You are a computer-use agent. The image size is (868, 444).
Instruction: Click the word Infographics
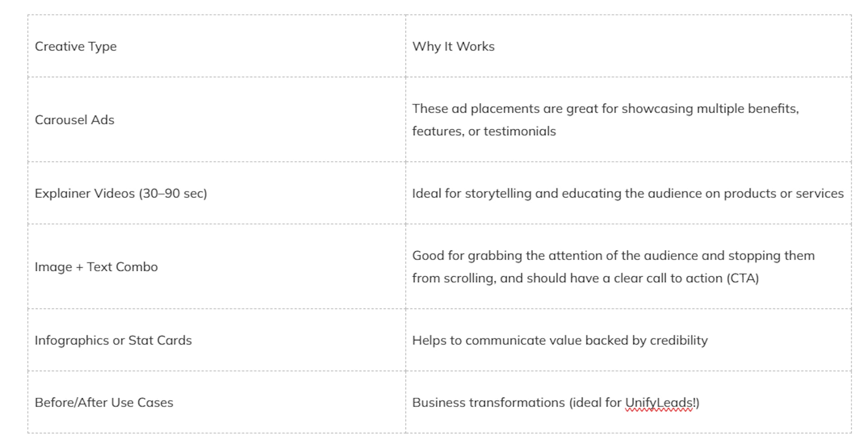click(x=72, y=340)
